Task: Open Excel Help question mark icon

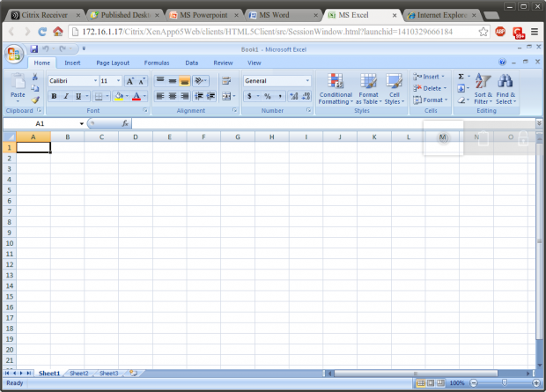Action: (x=502, y=63)
